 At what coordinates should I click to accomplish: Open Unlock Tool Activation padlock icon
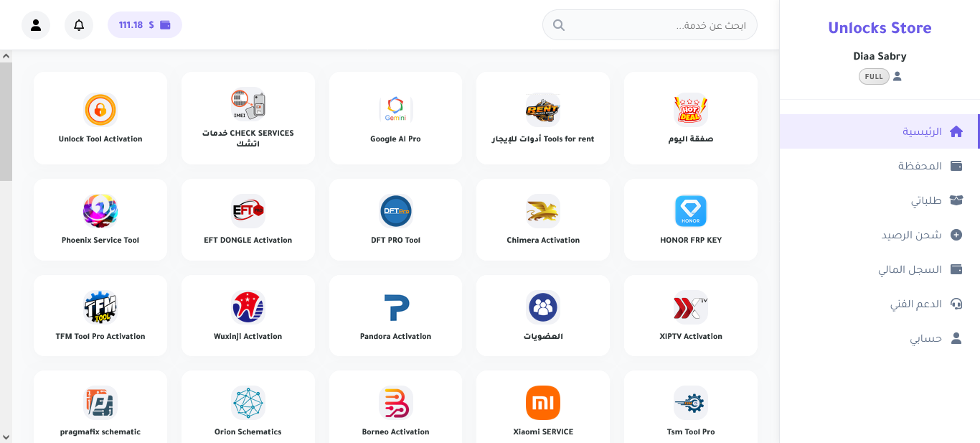pos(100,110)
